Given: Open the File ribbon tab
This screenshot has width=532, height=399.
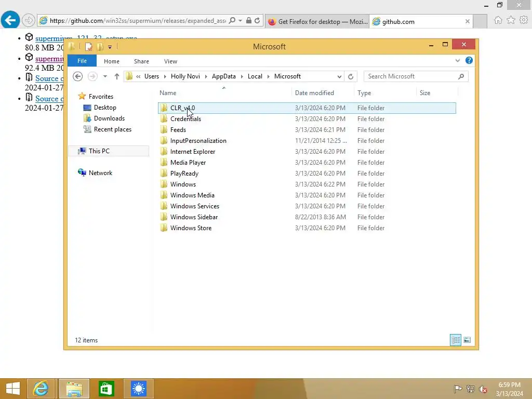Looking at the screenshot, I should 82,61.
